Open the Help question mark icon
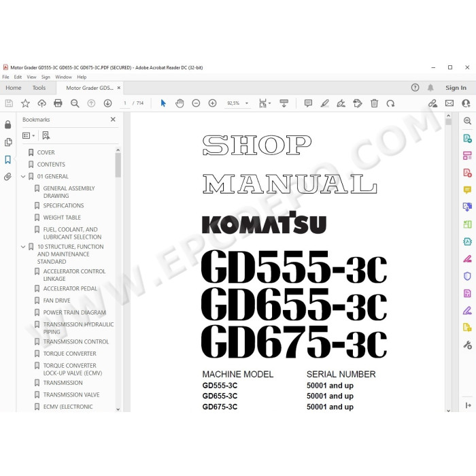 click(x=415, y=88)
